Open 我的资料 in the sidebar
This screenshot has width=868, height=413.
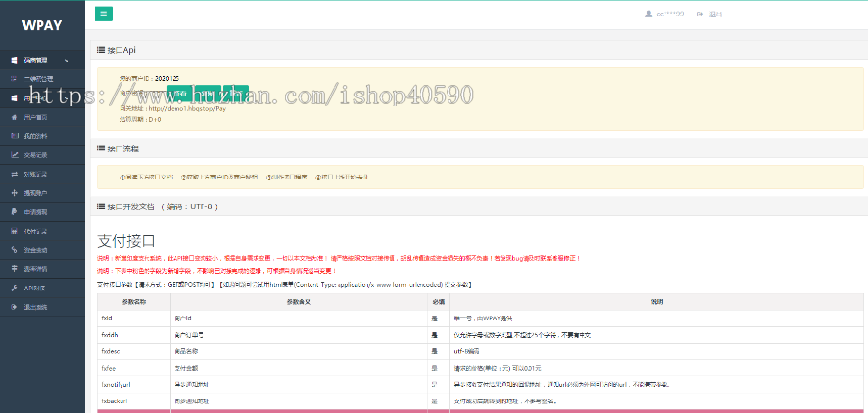tap(35, 135)
